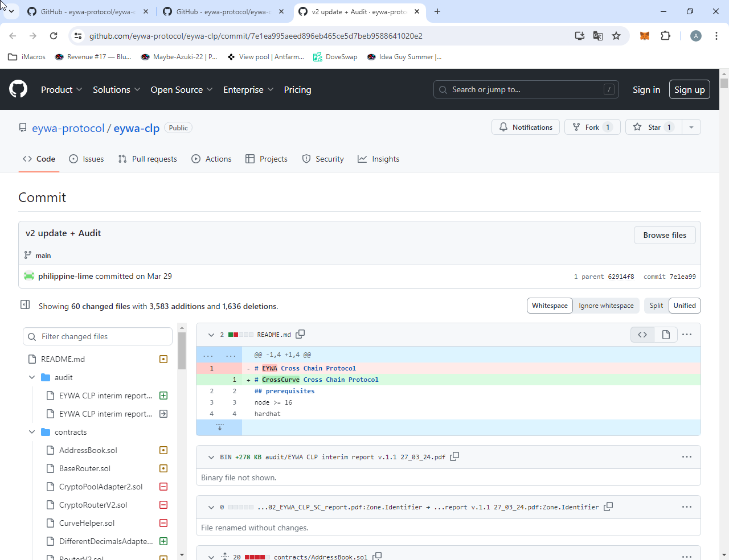The width and height of the screenshot is (729, 560).
Task: Open the Projects tab
Action: coord(266,159)
